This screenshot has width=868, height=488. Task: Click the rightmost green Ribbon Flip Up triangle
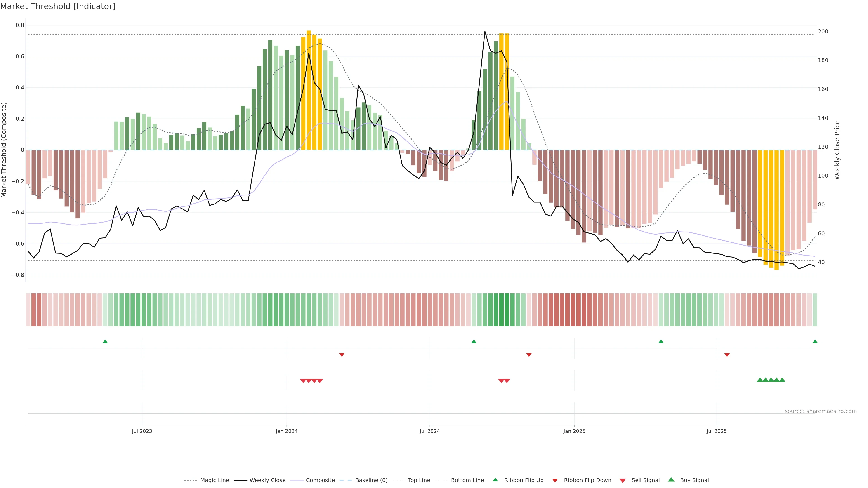815,342
